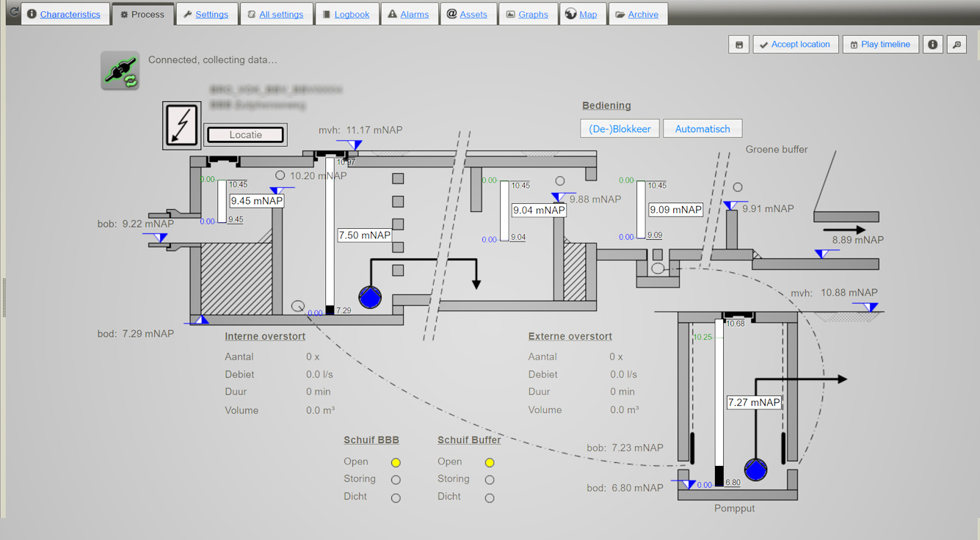Screen dimensions: 980x540
Task: Open the Graphs tab
Action: [528, 14]
